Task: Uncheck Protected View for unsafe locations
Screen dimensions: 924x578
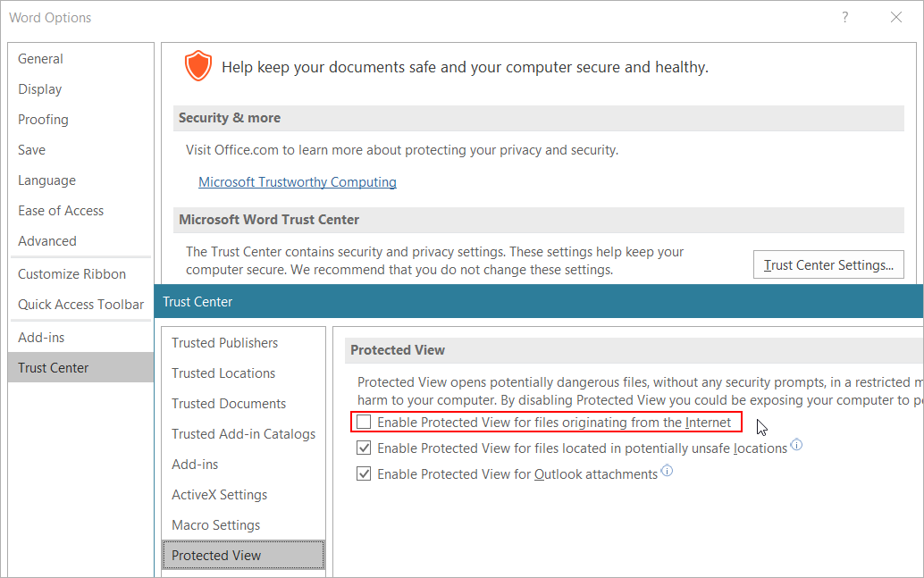Action: [x=365, y=448]
